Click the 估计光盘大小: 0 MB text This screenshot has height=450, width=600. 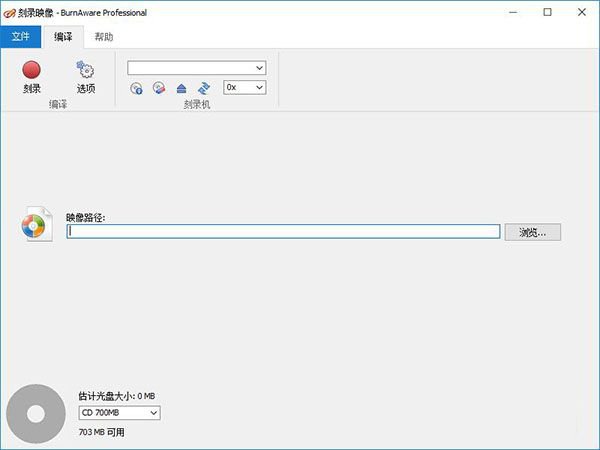click(x=117, y=396)
